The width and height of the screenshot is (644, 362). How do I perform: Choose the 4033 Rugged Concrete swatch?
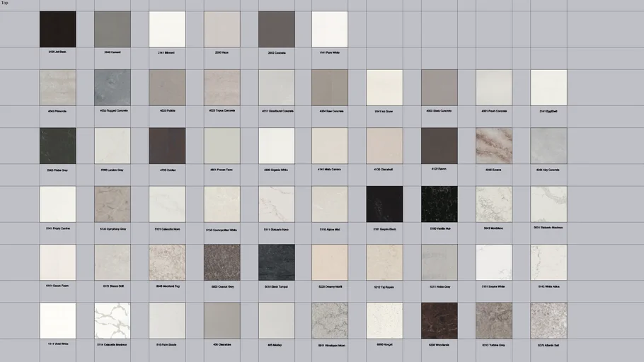pos(113,88)
